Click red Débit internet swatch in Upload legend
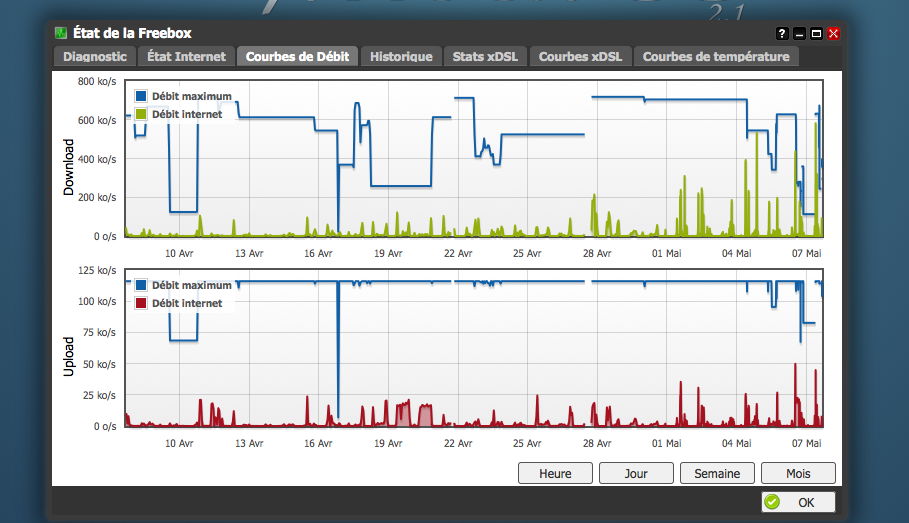Image resolution: width=909 pixels, height=523 pixels. click(141, 303)
